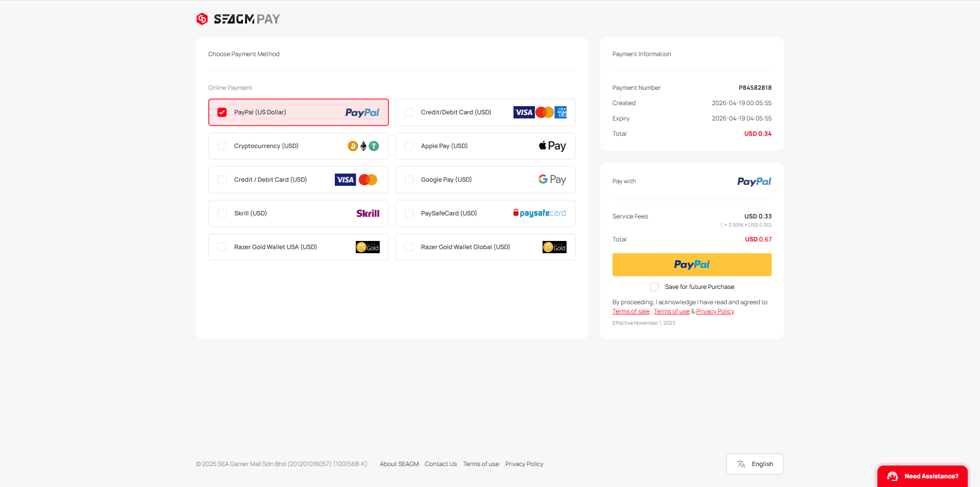Viewport: 980px width, 487px height.
Task: Check the Credit / Debit Card (USD) Visa Mastercard option
Action: [x=222, y=180]
